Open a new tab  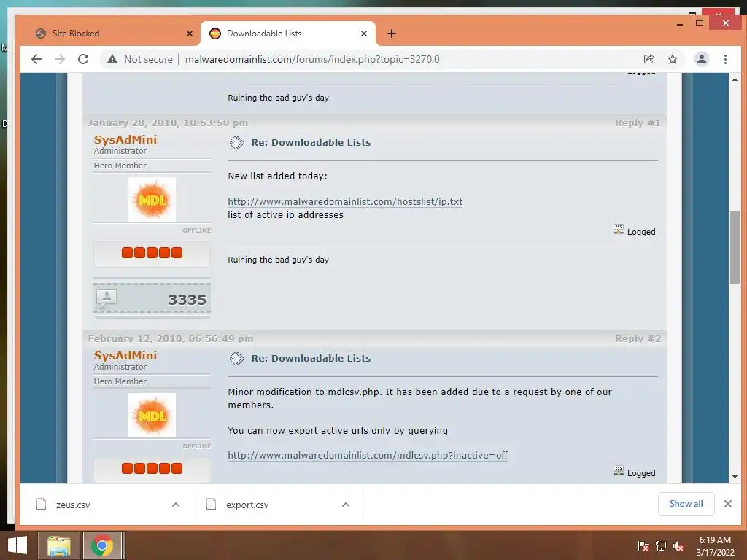point(392,34)
